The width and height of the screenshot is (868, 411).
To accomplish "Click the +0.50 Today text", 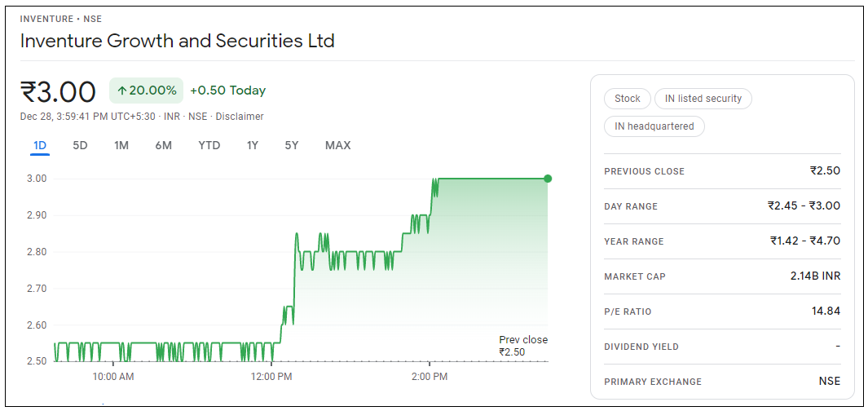I will click(227, 91).
